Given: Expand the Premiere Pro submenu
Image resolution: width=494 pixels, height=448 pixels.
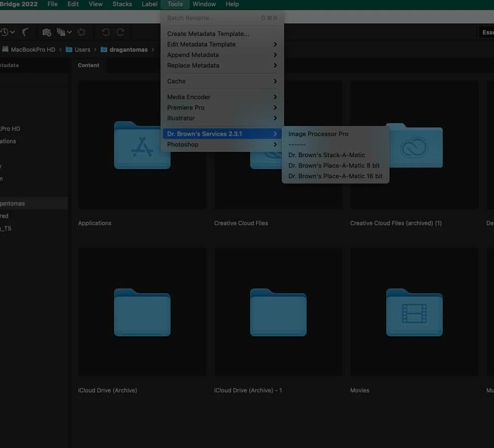Looking at the screenshot, I should pyautogui.click(x=222, y=108).
